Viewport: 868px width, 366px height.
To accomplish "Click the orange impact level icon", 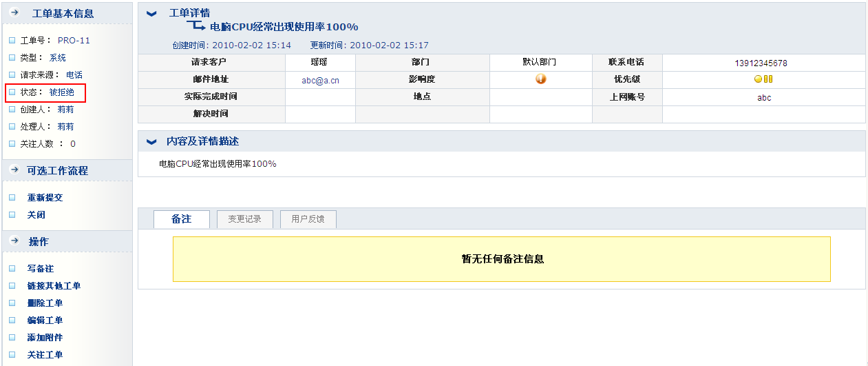I will point(540,79).
